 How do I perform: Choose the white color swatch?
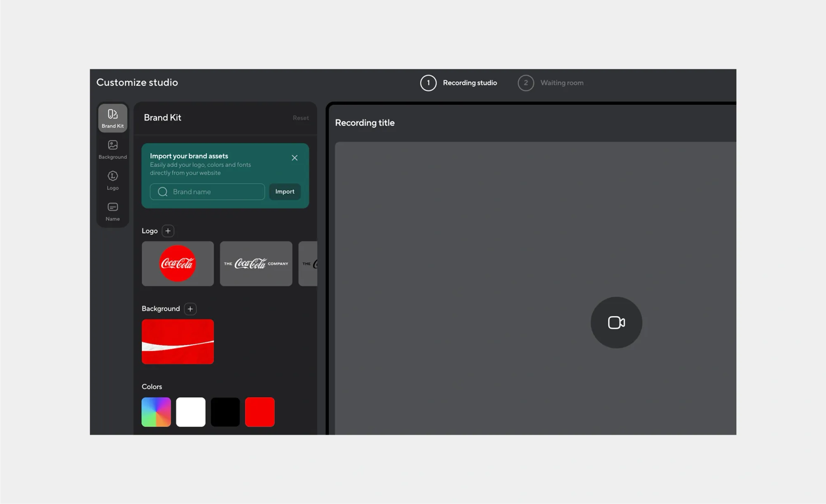(x=190, y=412)
